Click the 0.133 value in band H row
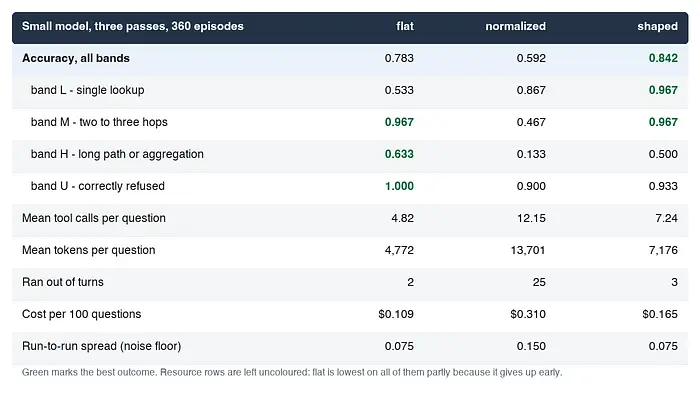Image resolution: width=700 pixels, height=393 pixels. pos(531,154)
